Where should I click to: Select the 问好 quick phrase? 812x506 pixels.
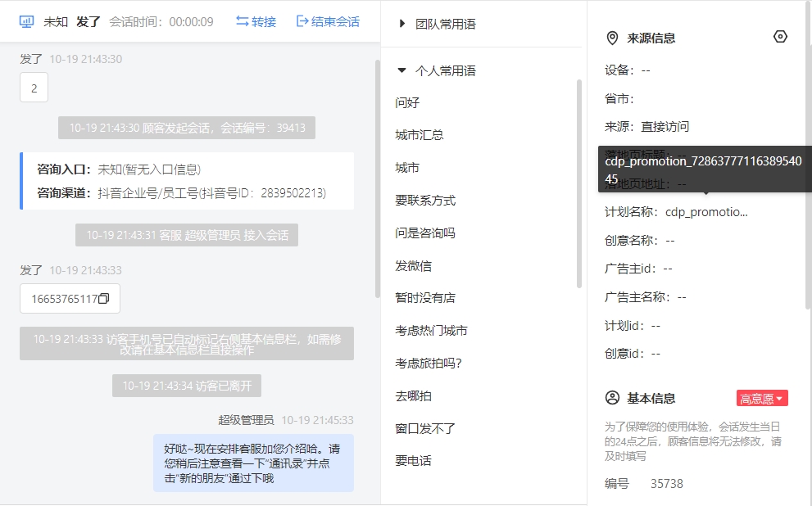pos(407,102)
